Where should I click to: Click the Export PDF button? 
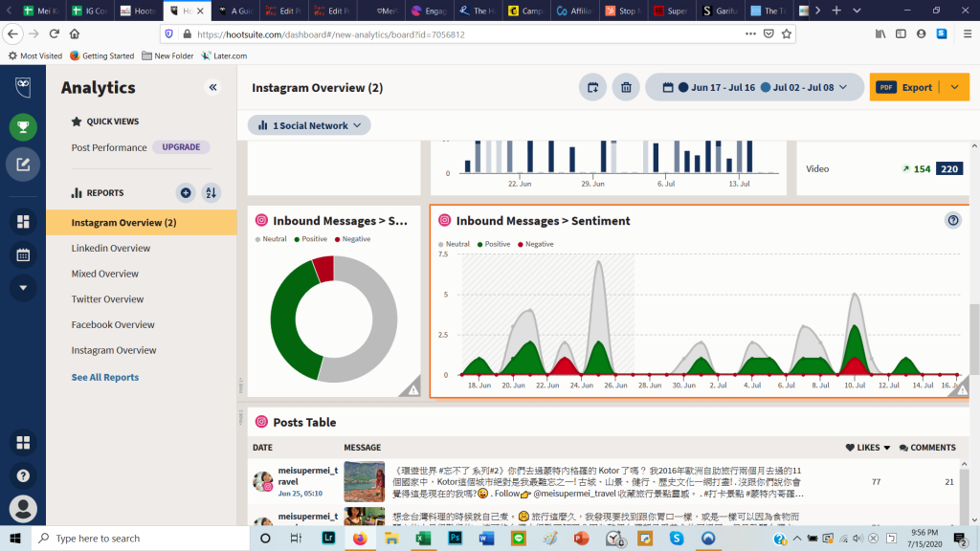(x=906, y=87)
